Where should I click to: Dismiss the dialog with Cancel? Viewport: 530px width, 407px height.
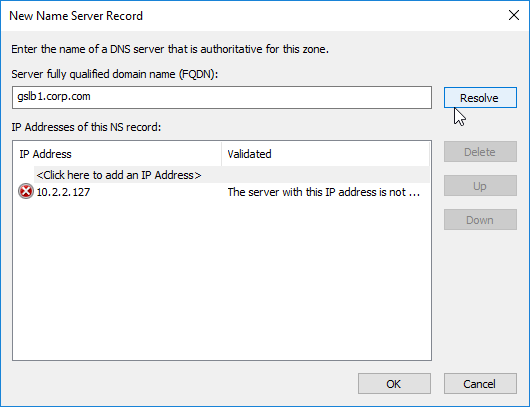point(480,384)
